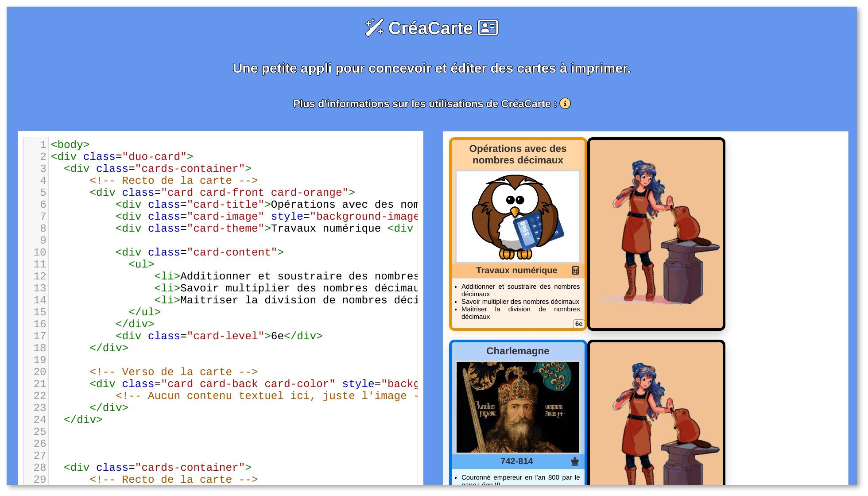868x496 pixels.
Task: Click the card title 'Opérations avec des nombres décimaux'
Action: tap(518, 155)
